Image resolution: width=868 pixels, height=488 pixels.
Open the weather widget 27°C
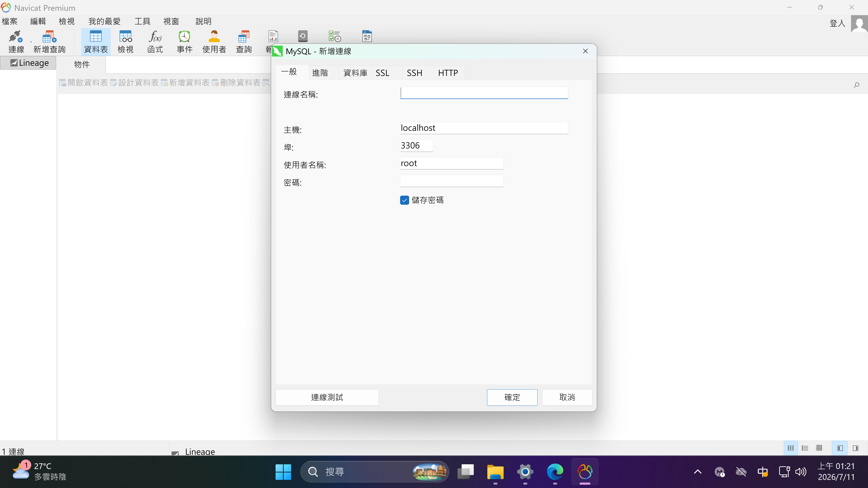[x=39, y=472]
